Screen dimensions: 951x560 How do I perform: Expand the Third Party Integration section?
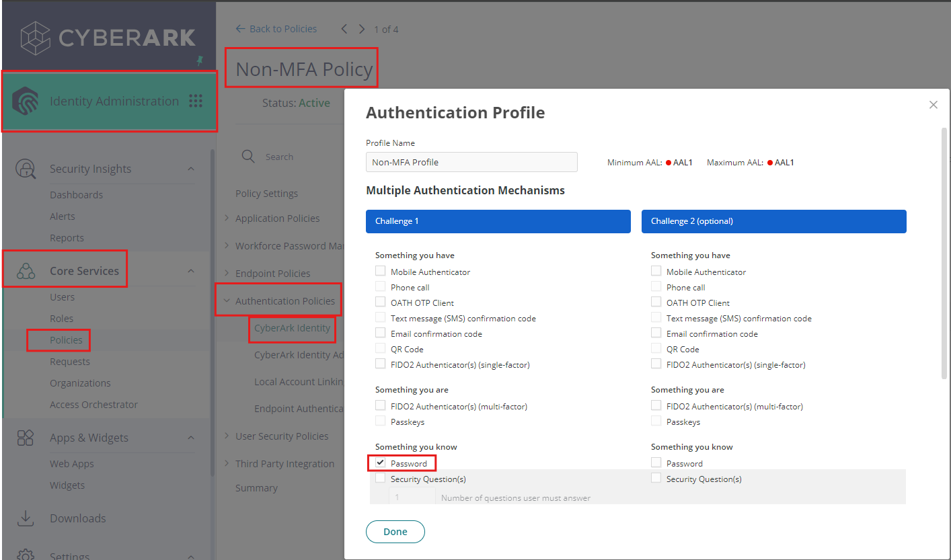click(x=227, y=463)
